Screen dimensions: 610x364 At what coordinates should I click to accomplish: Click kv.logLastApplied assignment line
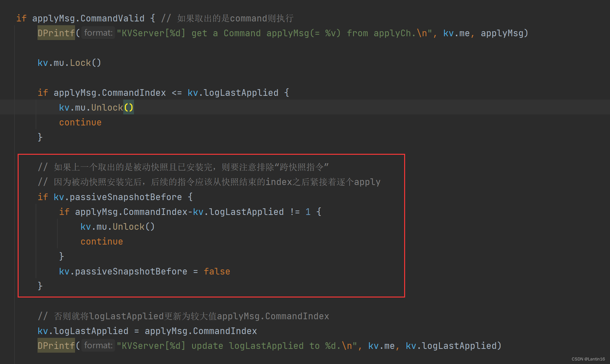(83, 331)
